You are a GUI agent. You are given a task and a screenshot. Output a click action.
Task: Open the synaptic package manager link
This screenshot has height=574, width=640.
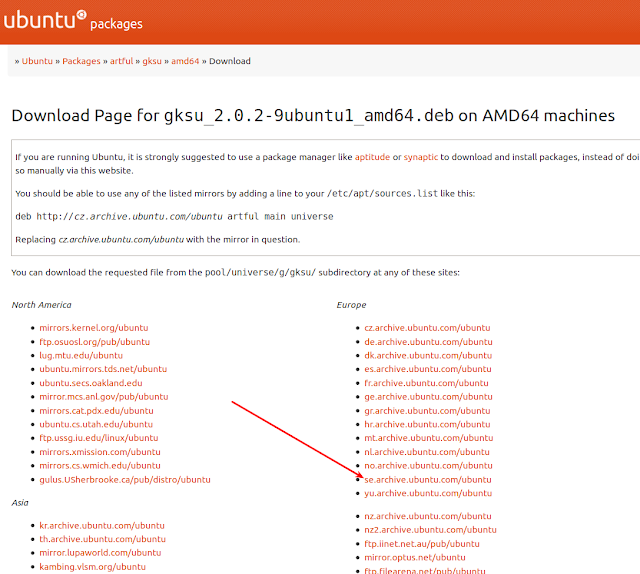pos(421,157)
